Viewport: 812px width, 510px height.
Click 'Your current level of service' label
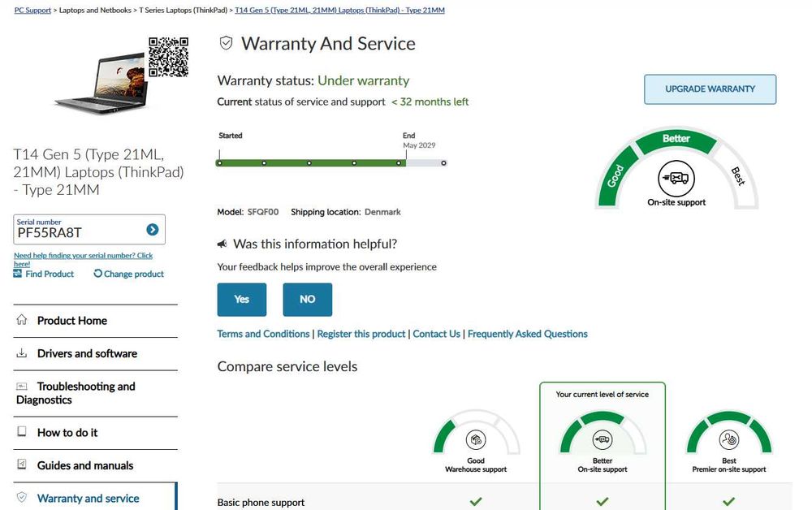click(x=603, y=395)
